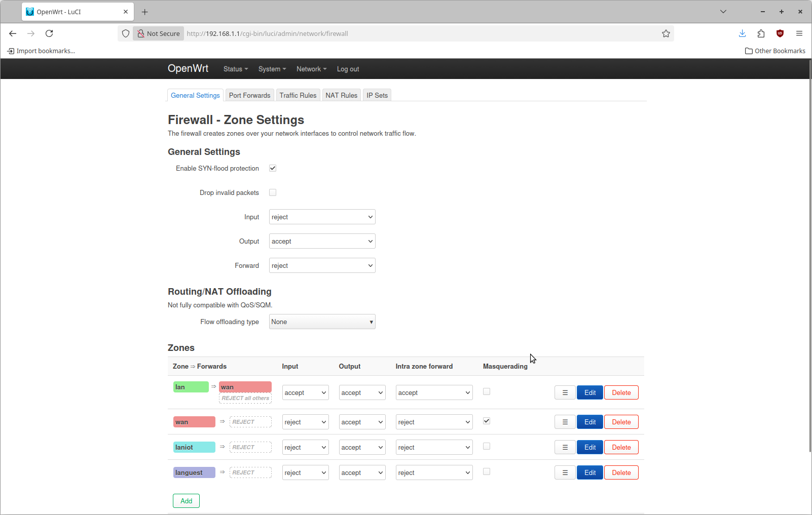Open Firefox hamburger application menu
812x515 pixels.
799,33
